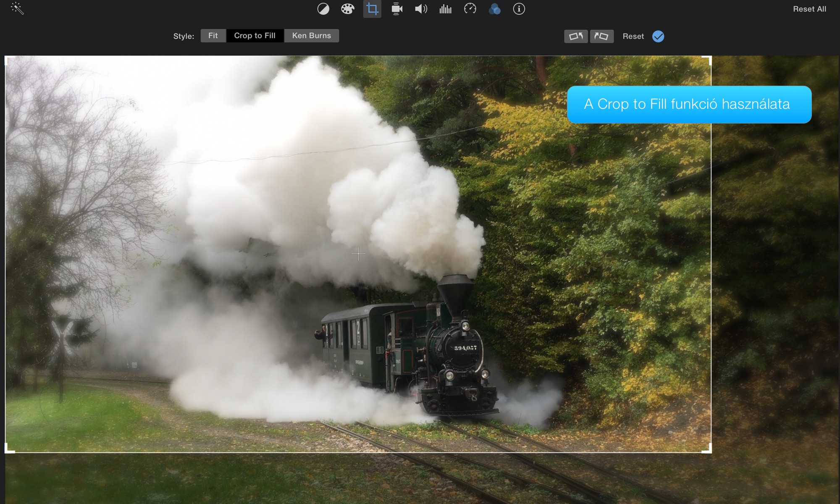The height and width of the screenshot is (504, 840).
Task: Choose the Ken Burns style
Action: (312, 36)
